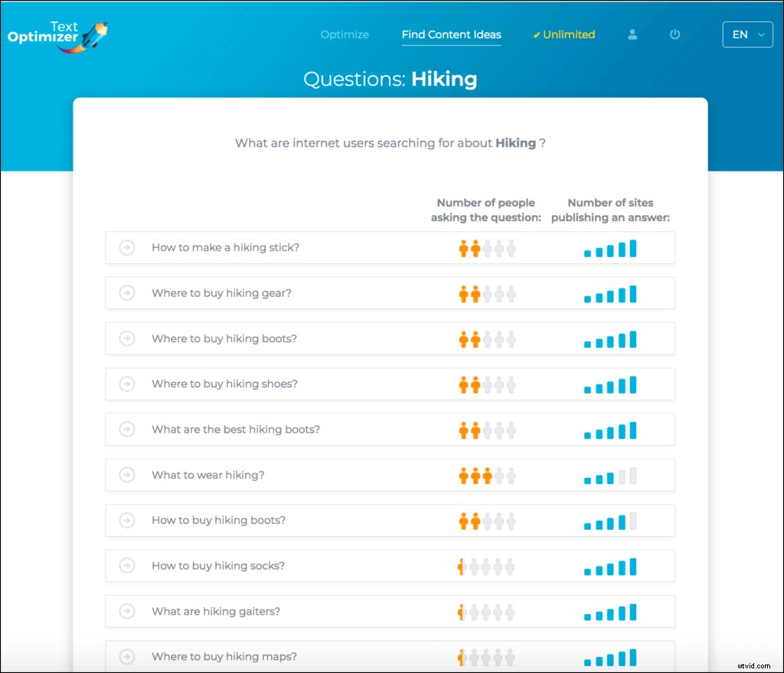Open the EN language dropdown
This screenshot has width=784, height=673.
(747, 34)
